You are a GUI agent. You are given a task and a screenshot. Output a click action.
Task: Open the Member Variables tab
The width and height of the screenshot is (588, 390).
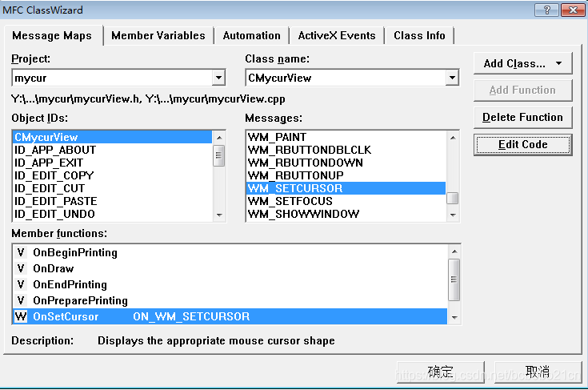click(x=158, y=36)
